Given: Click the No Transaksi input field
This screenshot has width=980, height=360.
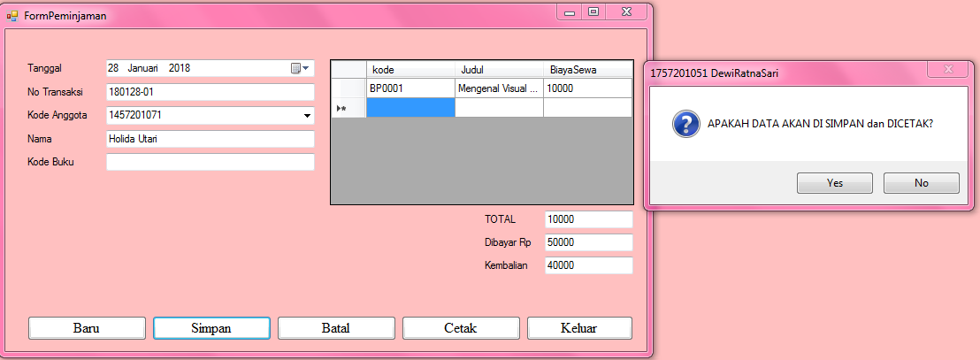Looking at the screenshot, I should [x=210, y=92].
